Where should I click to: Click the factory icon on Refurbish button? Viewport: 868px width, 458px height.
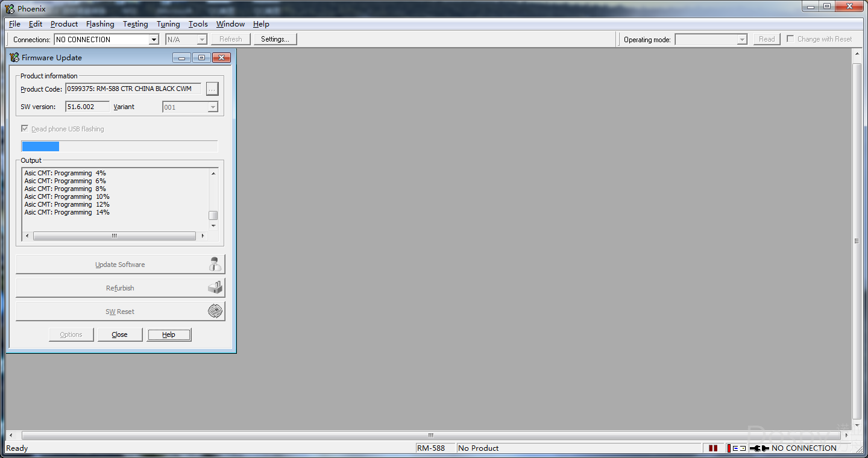[x=215, y=287]
